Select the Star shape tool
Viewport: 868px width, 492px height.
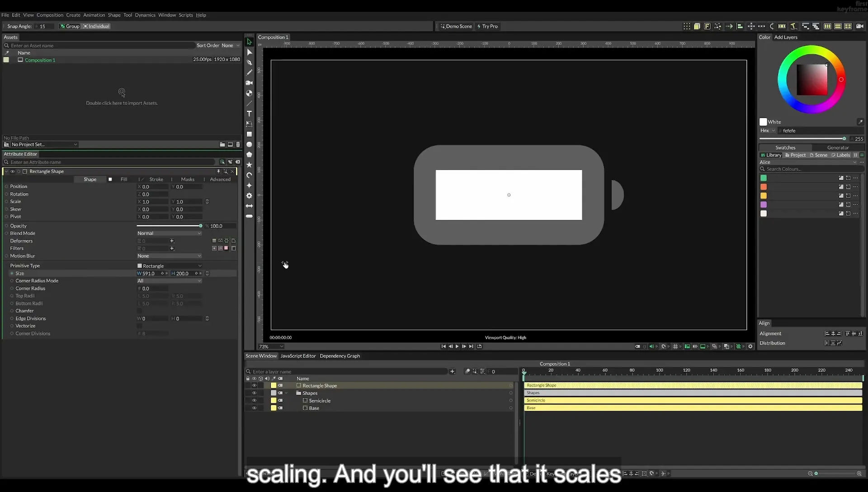[x=249, y=165]
